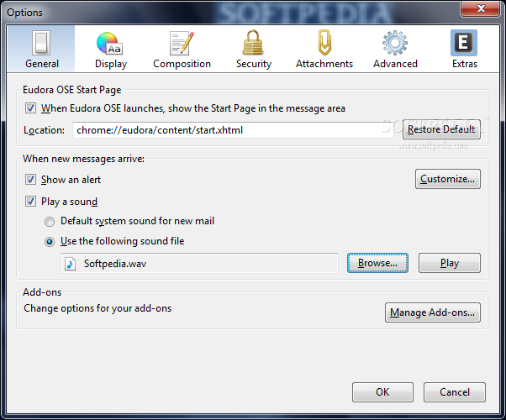Open the Advanced gear icon
The height and width of the screenshot is (420, 506).
click(395, 43)
